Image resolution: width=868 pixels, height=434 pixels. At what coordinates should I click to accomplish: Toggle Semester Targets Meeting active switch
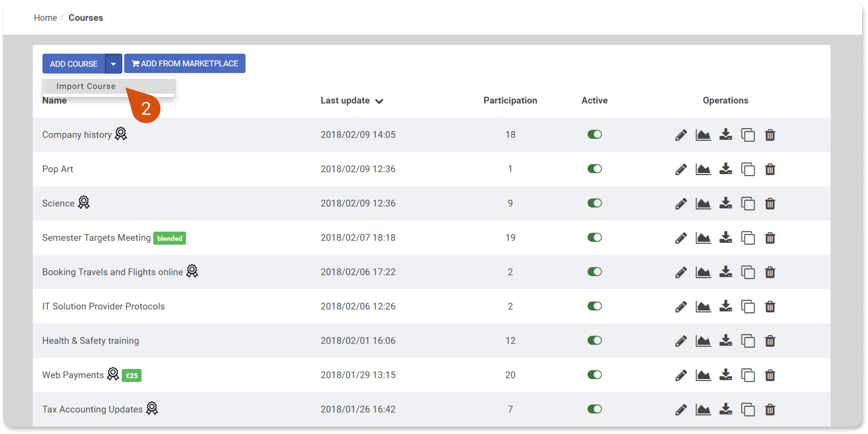(x=594, y=238)
